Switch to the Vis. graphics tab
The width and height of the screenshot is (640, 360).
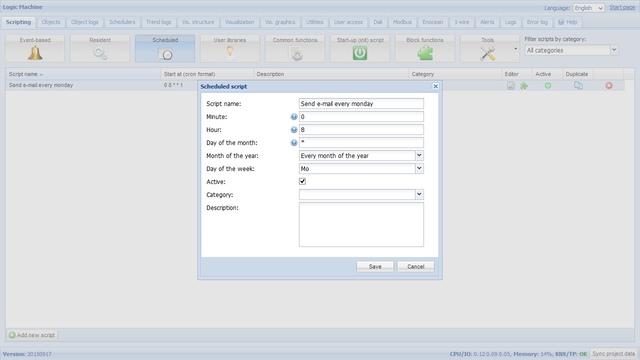[280, 22]
